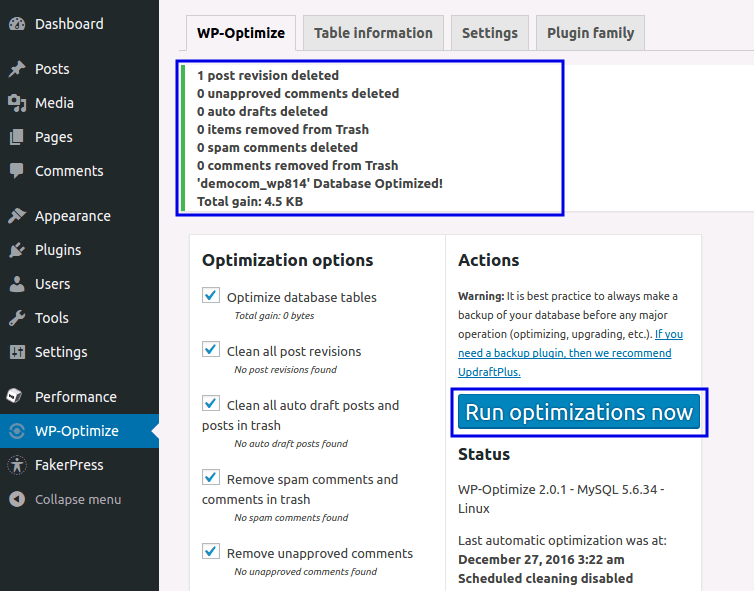The width and height of the screenshot is (754, 591).
Task: Click 'Optimization options' heading
Action: 288,260
